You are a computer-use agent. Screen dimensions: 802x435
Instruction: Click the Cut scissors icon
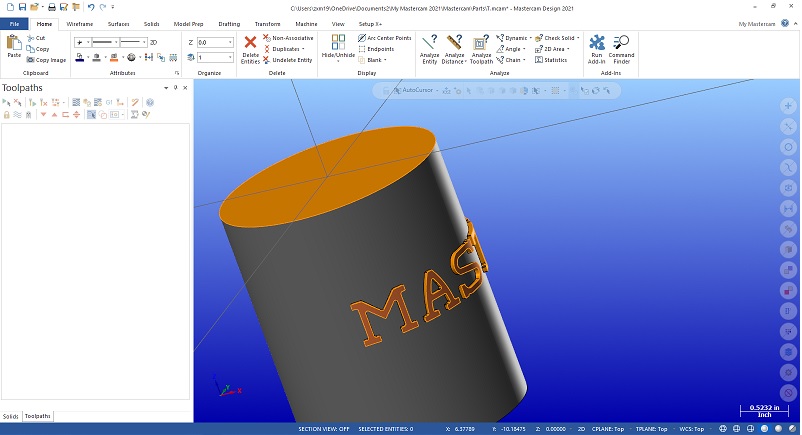pos(30,38)
